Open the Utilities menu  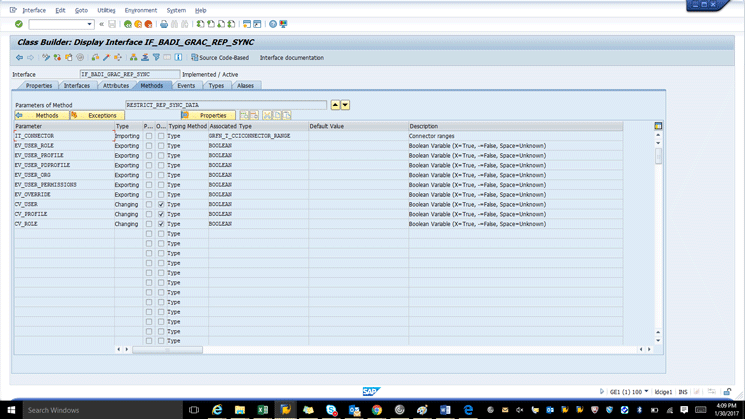click(106, 10)
